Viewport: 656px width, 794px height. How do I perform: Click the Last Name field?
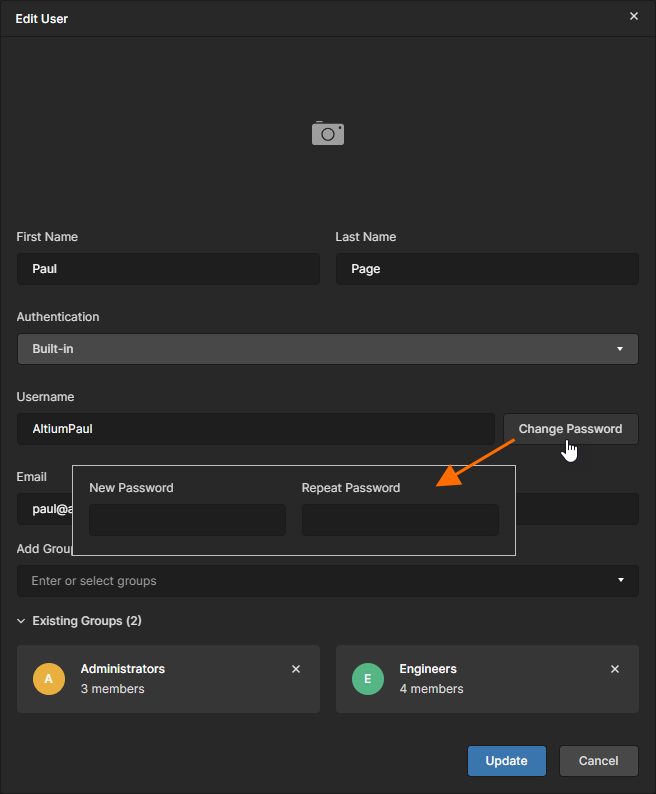(x=487, y=269)
